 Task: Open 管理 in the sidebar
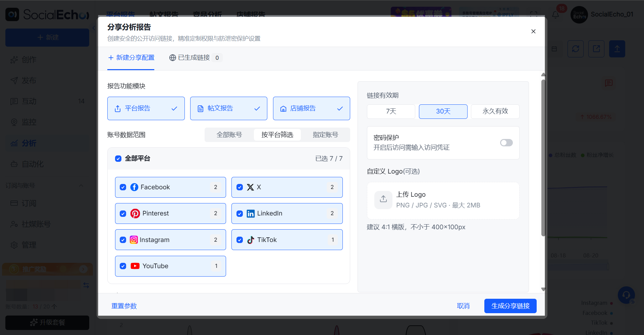tap(47, 245)
